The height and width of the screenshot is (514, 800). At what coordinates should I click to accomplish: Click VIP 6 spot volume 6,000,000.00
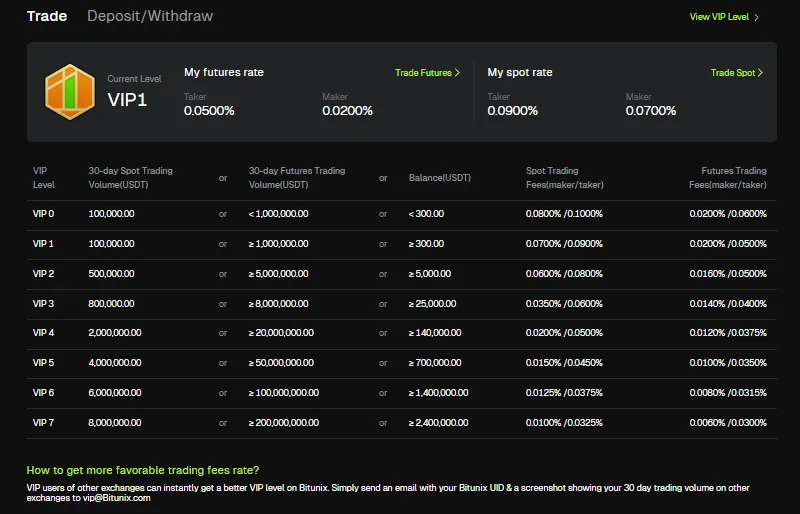(x=115, y=393)
